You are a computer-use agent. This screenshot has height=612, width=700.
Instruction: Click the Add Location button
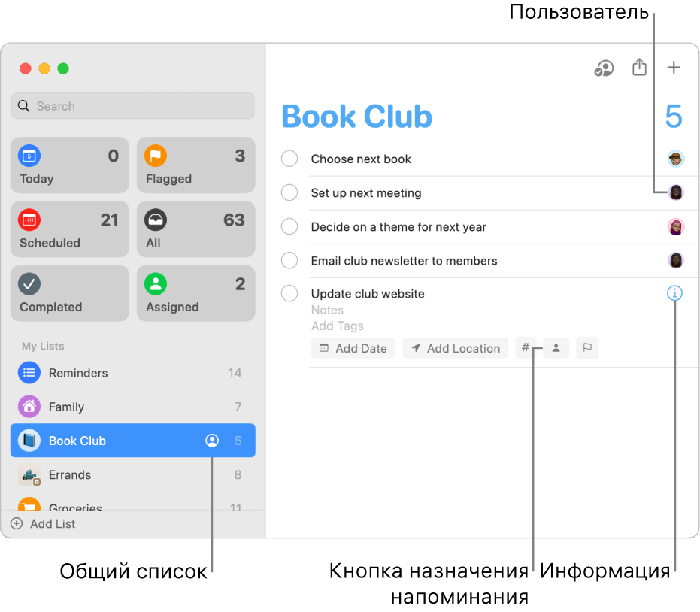456,348
